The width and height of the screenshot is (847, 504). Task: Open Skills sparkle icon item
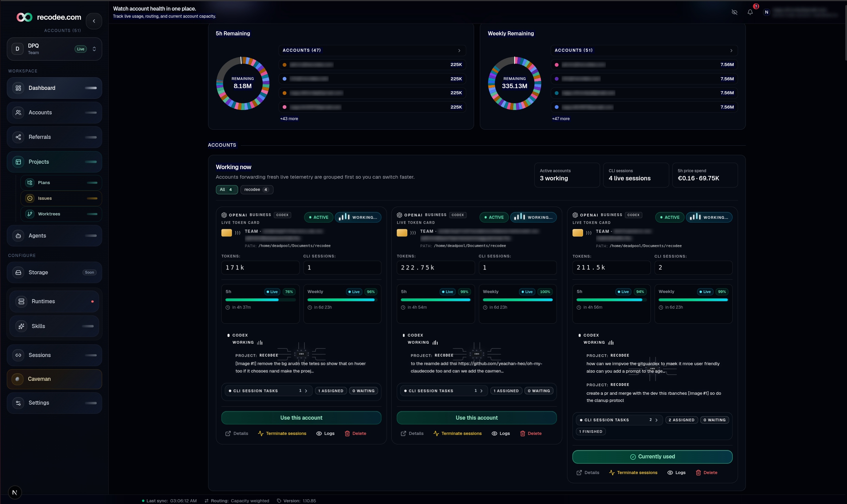21,326
